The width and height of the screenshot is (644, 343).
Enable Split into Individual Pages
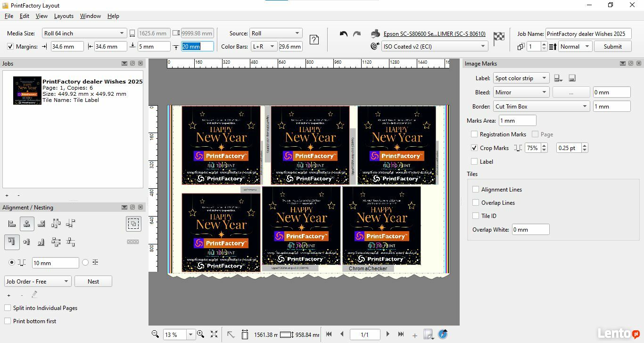[8, 308]
